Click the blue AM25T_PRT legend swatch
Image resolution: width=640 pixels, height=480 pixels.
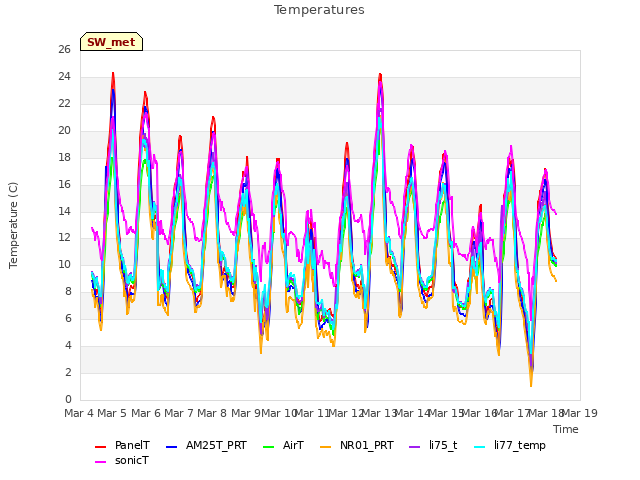[x=171, y=447]
